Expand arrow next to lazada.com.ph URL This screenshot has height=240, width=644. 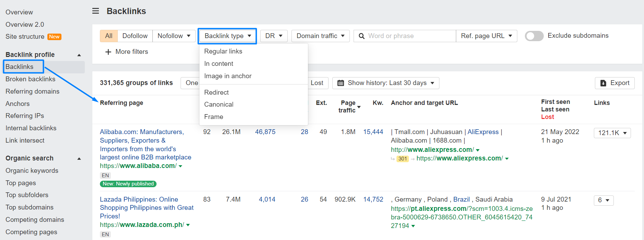[188, 225]
